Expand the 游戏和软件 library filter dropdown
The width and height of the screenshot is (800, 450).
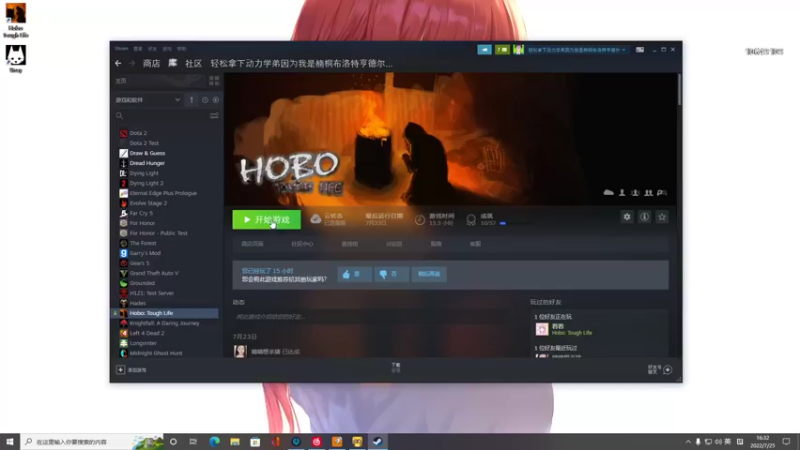[147, 100]
